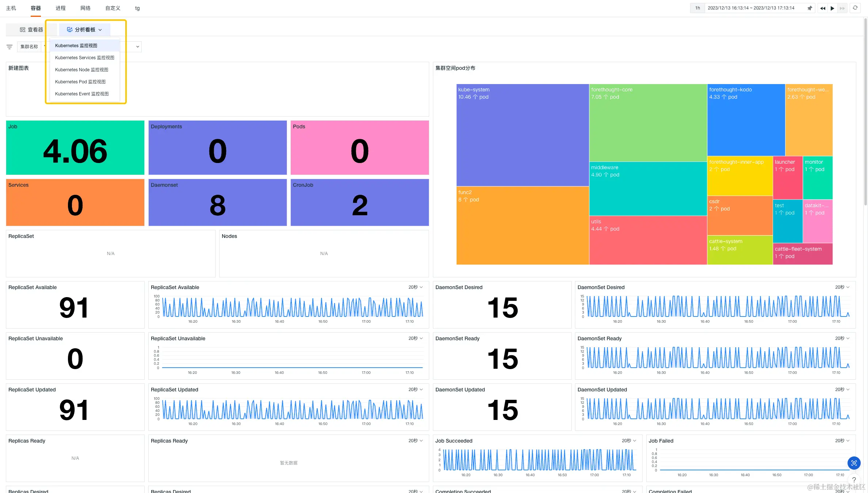Click the kube-system block in treemap
Viewport: 868px width, 493px height.
(x=522, y=135)
